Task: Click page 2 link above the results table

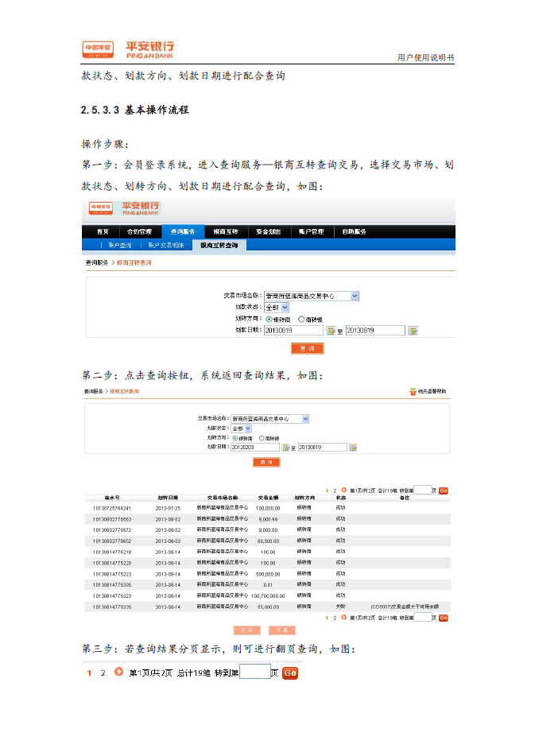Action: 335,490
